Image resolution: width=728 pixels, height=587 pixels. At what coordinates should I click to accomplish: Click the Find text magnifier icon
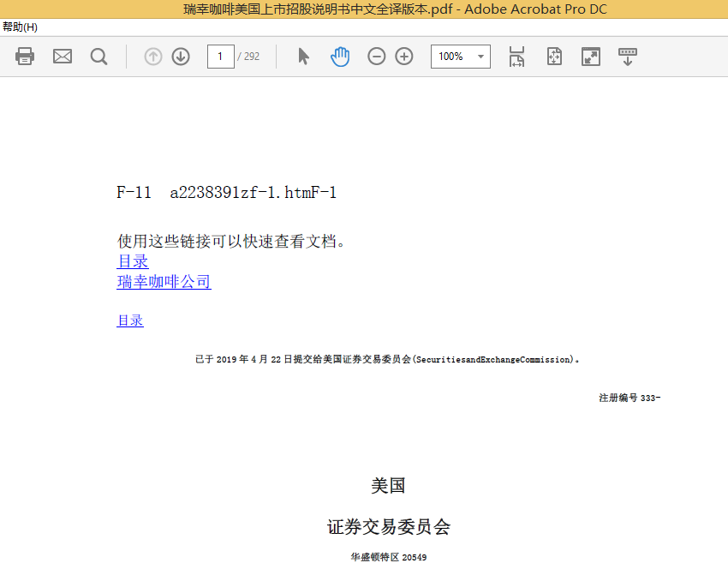pyautogui.click(x=98, y=57)
